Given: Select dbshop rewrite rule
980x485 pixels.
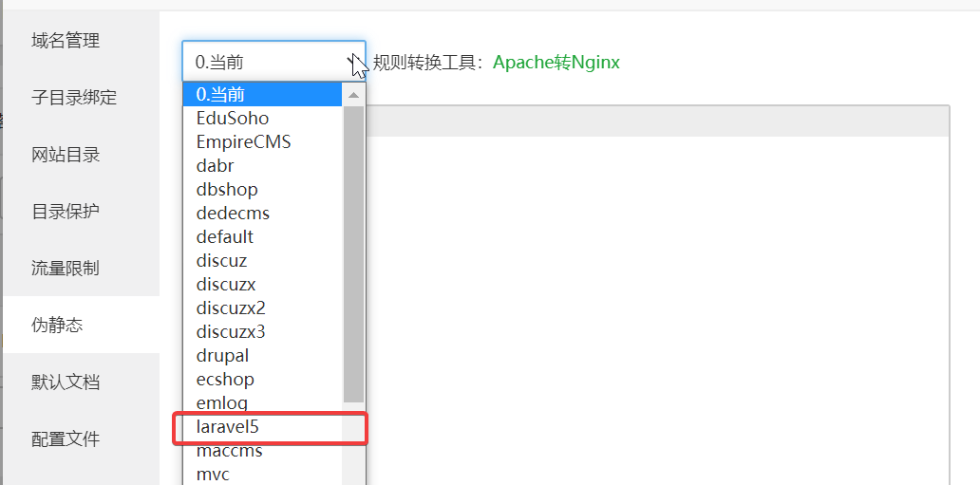Looking at the screenshot, I should (262, 190).
